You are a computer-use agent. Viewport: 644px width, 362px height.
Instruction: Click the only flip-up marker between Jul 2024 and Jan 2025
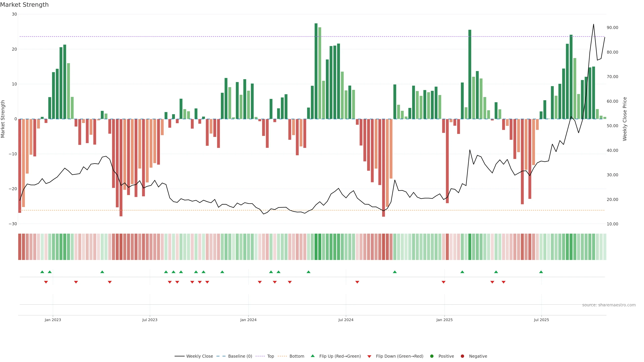click(x=395, y=272)
